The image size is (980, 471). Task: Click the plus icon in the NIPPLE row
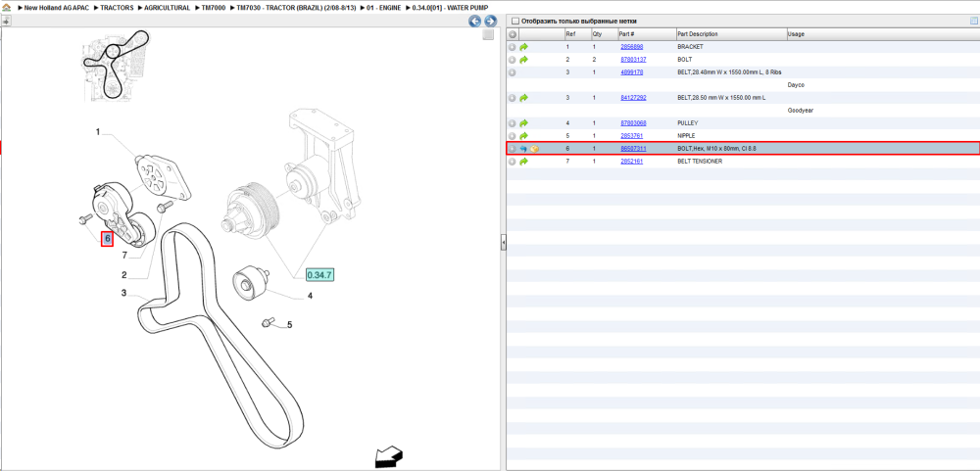click(512, 135)
